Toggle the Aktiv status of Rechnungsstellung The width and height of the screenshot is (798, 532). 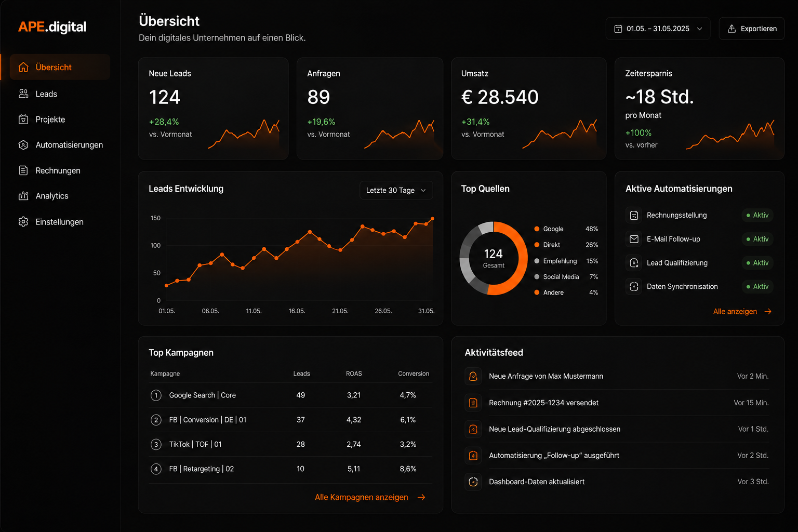(x=757, y=215)
